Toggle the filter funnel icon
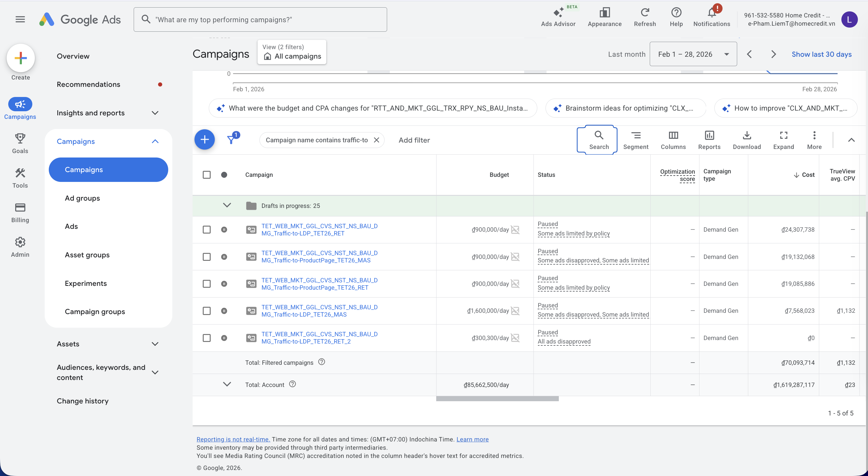 [x=232, y=139]
